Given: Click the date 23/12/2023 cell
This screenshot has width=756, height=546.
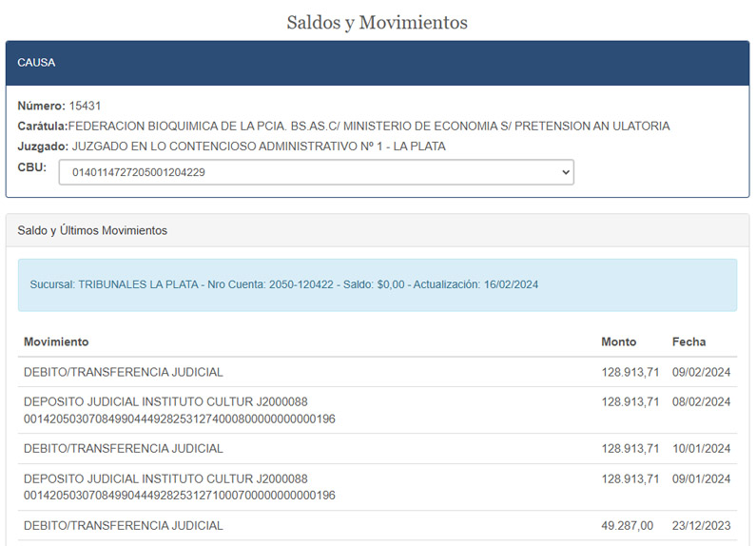Looking at the screenshot, I should [x=701, y=525].
